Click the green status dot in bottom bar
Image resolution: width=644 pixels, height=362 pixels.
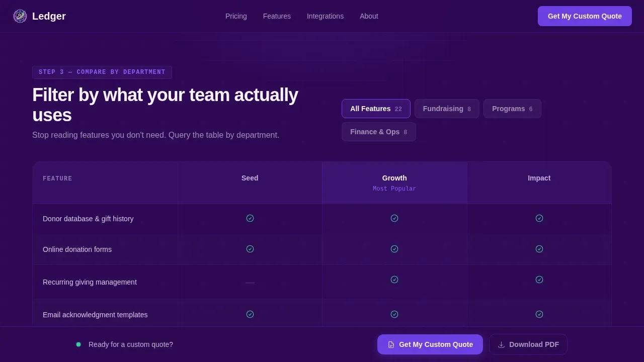coord(78,344)
